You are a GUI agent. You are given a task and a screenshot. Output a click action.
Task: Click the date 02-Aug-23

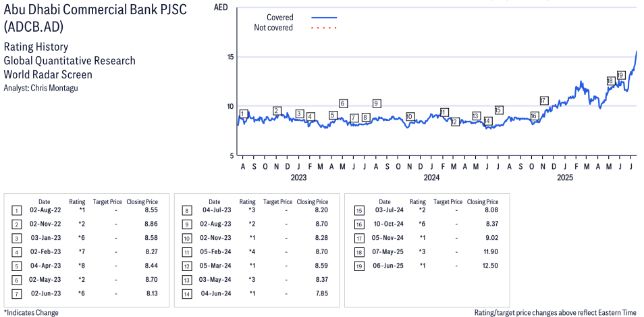tap(215, 224)
